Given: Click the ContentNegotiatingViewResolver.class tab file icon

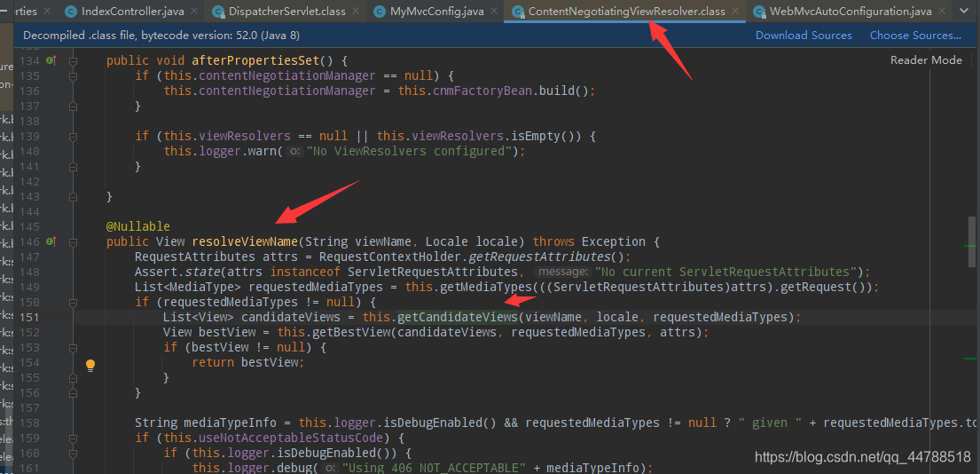Looking at the screenshot, I should 518,12.
